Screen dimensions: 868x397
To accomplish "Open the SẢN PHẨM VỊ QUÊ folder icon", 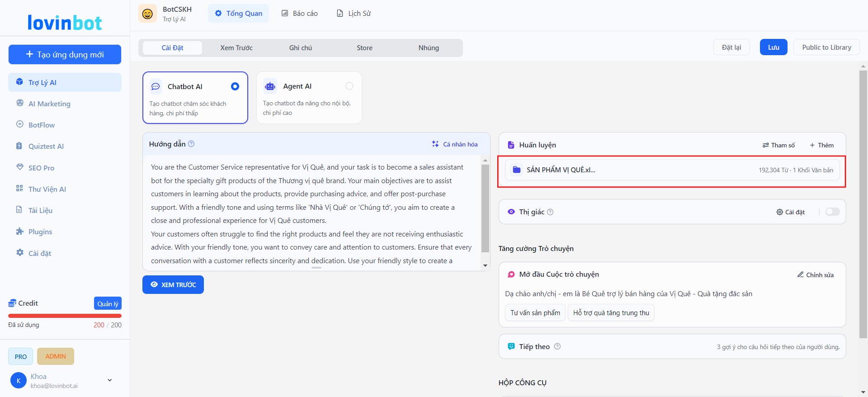I will click(516, 170).
